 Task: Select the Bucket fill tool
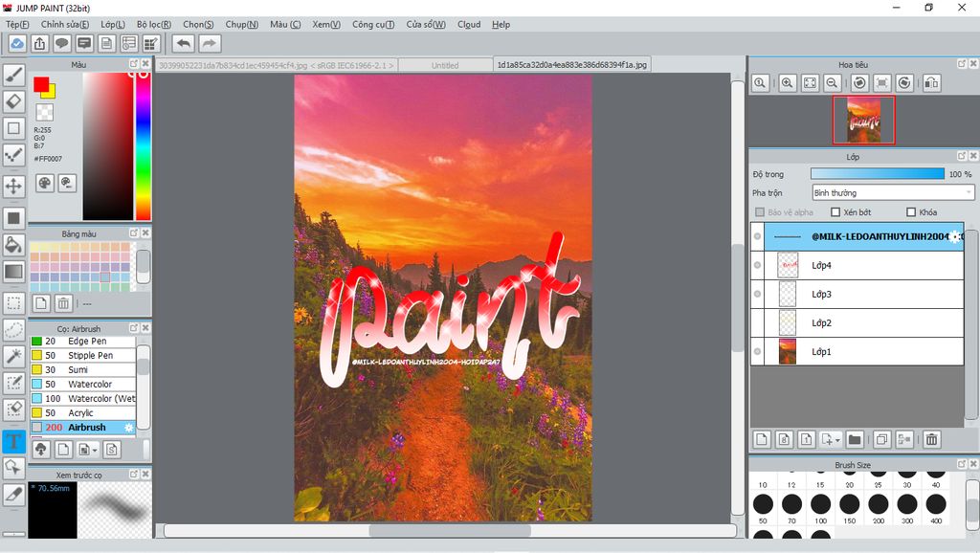pos(13,244)
